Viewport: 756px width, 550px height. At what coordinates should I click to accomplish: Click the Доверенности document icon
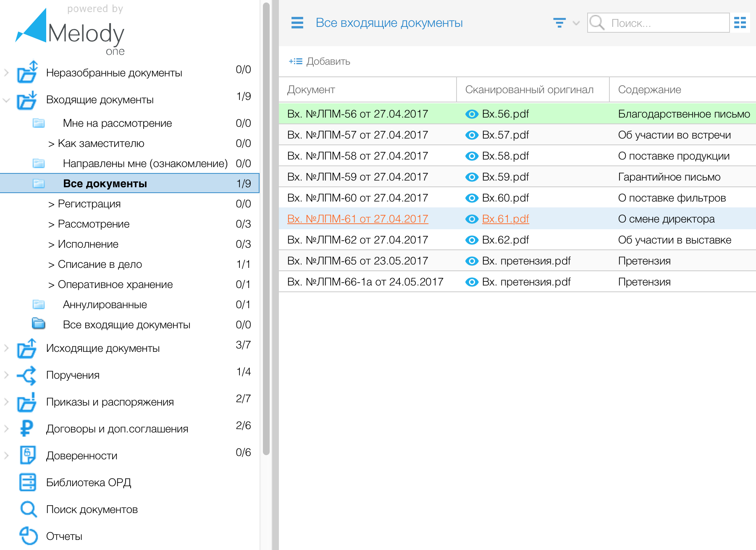[x=28, y=456]
